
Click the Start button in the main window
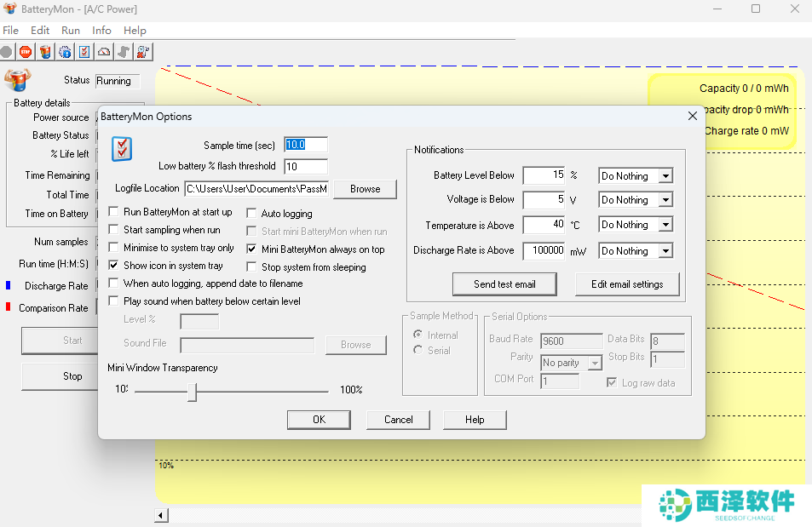pyautogui.click(x=60, y=341)
